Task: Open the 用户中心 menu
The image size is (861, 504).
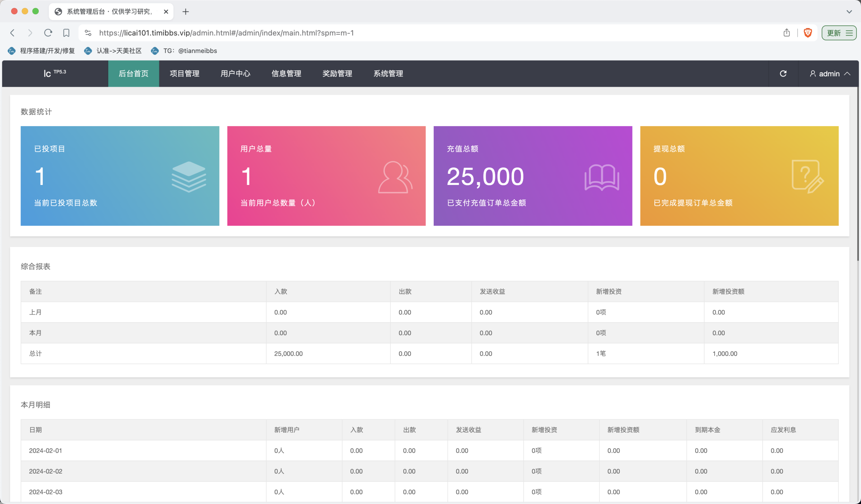Action: point(235,73)
